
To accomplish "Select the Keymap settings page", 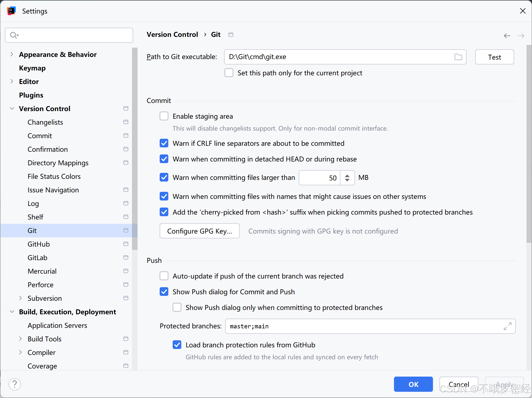I will [x=32, y=68].
